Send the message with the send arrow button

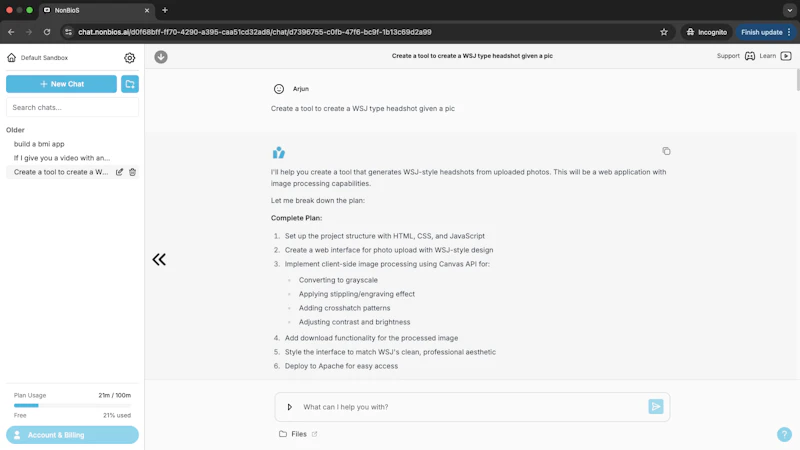[656, 407]
